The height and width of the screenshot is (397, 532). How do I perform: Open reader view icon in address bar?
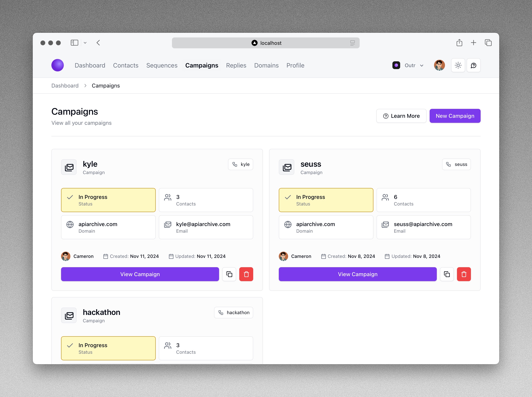click(x=352, y=43)
